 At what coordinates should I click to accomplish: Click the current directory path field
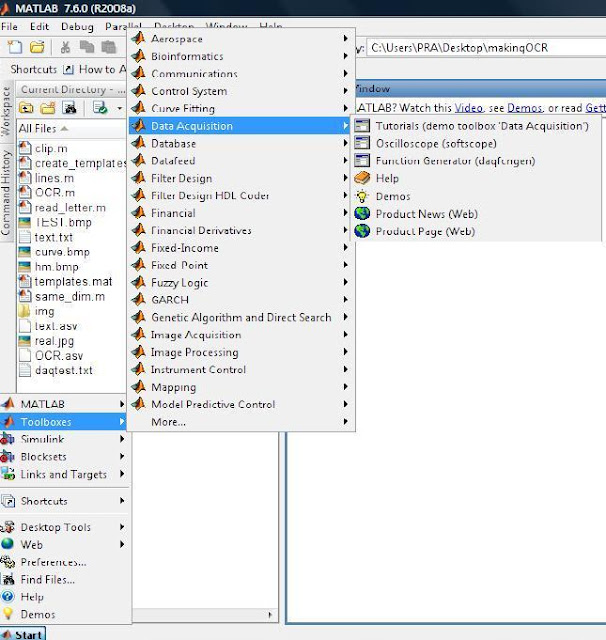pos(486,48)
